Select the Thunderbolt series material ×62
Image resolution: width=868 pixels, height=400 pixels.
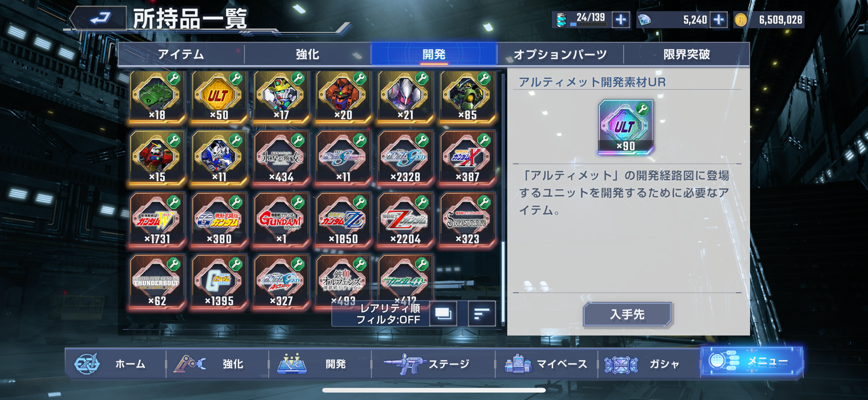[x=157, y=282]
